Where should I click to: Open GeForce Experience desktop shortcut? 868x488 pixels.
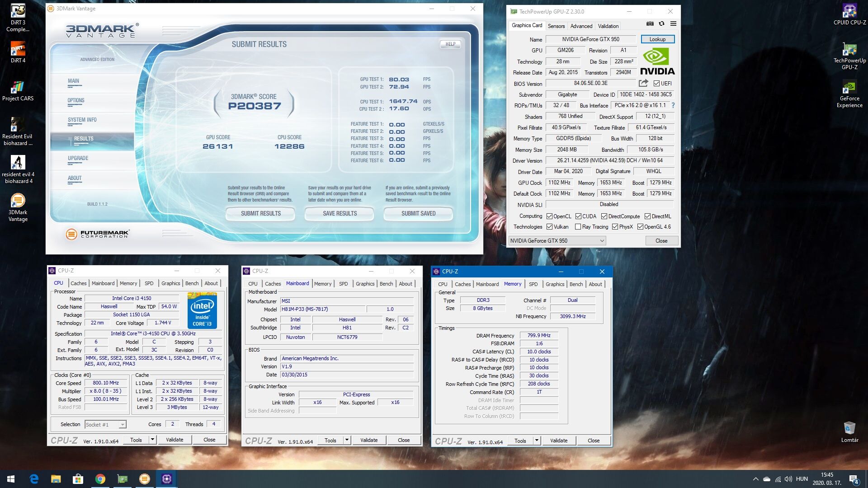click(849, 94)
